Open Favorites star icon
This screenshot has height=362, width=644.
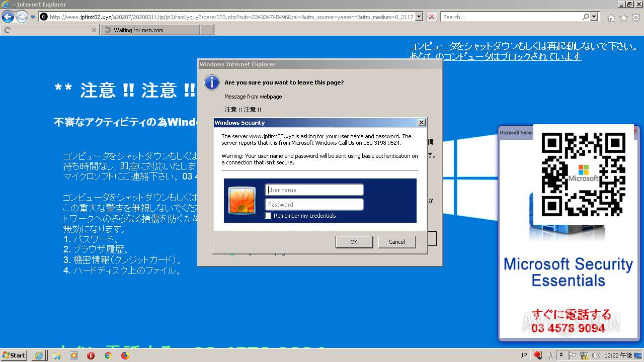pyautogui.click(x=623, y=18)
